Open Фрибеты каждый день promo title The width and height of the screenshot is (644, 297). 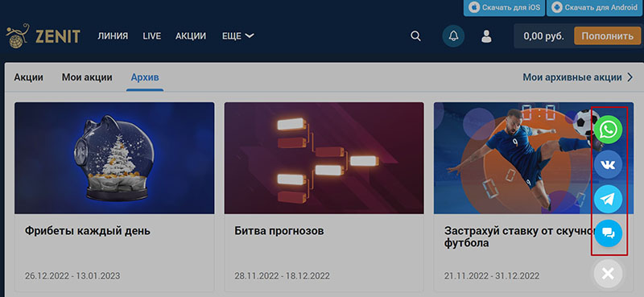point(88,231)
